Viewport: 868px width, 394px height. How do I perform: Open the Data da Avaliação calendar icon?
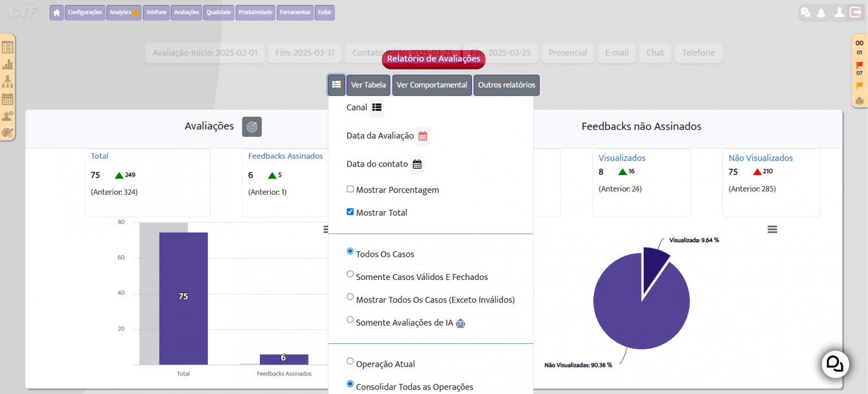click(x=423, y=136)
